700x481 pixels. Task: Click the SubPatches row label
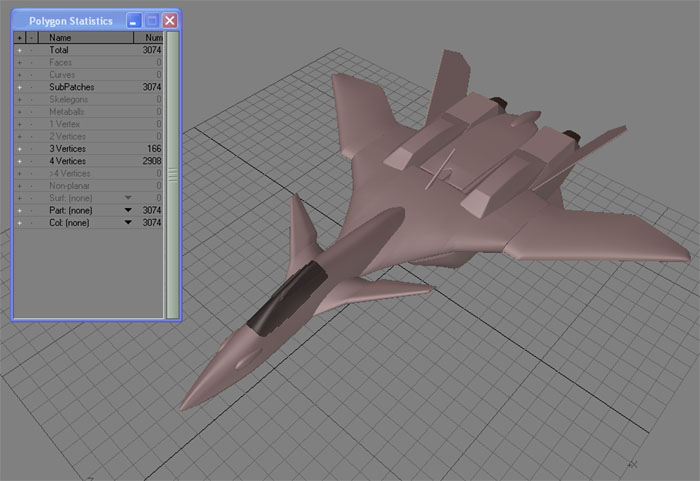pos(71,87)
